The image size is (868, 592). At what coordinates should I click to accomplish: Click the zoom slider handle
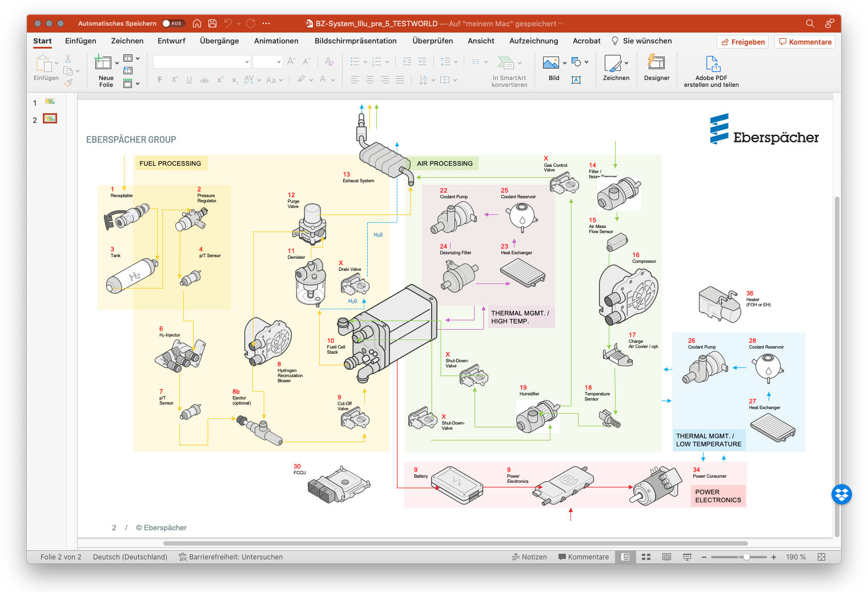(746, 557)
